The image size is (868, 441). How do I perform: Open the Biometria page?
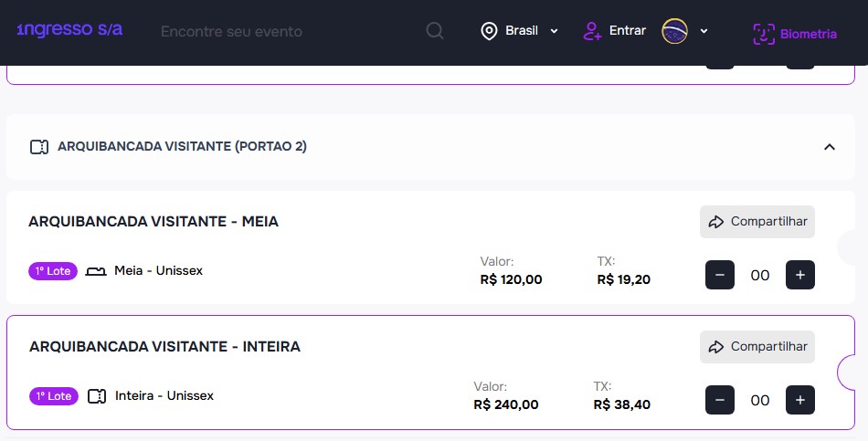click(808, 35)
